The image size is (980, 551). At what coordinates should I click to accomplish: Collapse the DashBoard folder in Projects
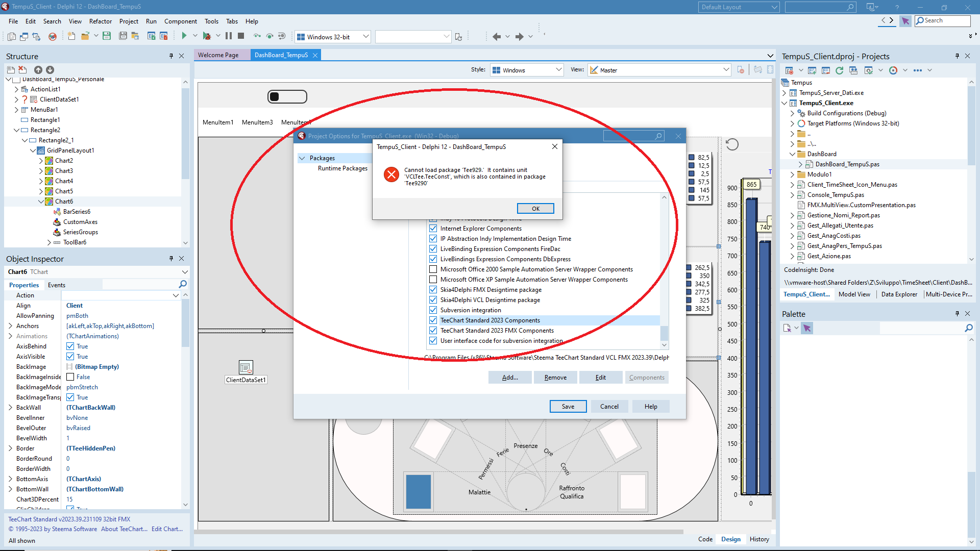[x=793, y=154]
